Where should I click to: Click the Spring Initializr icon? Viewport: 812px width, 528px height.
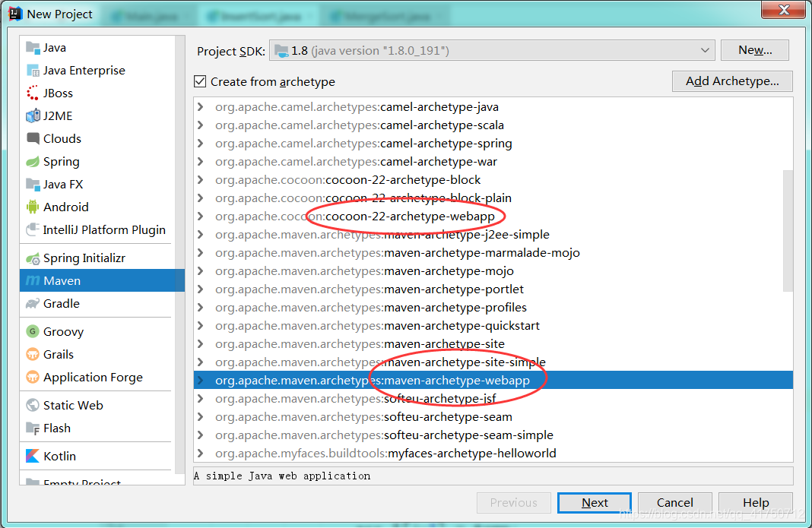pyautogui.click(x=33, y=258)
